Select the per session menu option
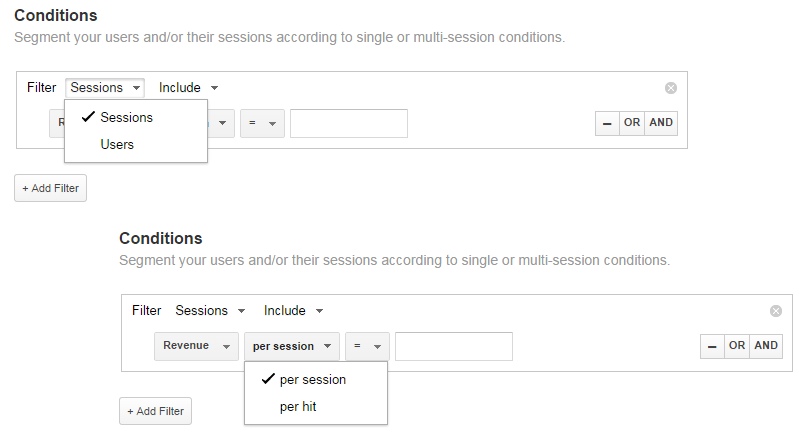Image resolution: width=800 pixels, height=440 pixels. [x=312, y=380]
